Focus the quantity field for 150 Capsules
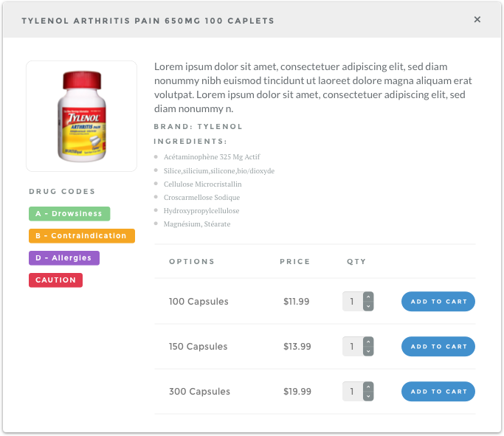 coord(352,347)
